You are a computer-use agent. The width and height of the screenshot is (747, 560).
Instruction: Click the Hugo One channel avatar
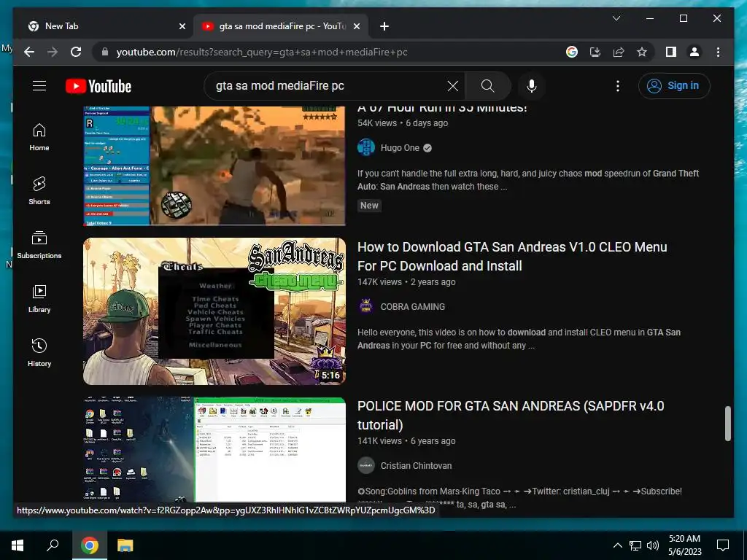pos(366,147)
